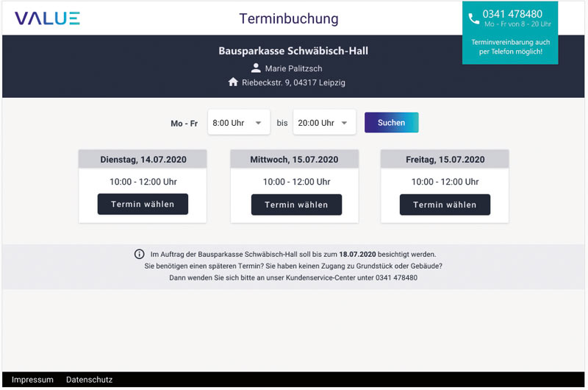Click the address Riebeckstr. 9, 04317 Leipzig
Viewport: 588px width, 390px height.
293,82
